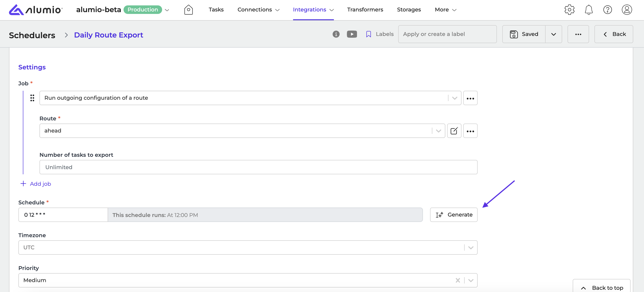The width and height of the screenshot is (644, 292).
Task: Navigate to Schedulers breadcrumb
Action: click(x=32, y=35)
